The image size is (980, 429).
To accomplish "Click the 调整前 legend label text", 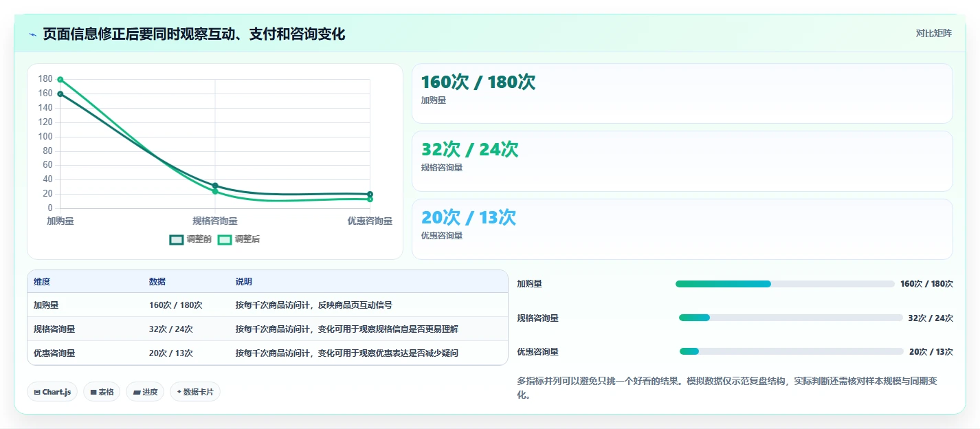I will pyautogui.click(x=199, y=239).
